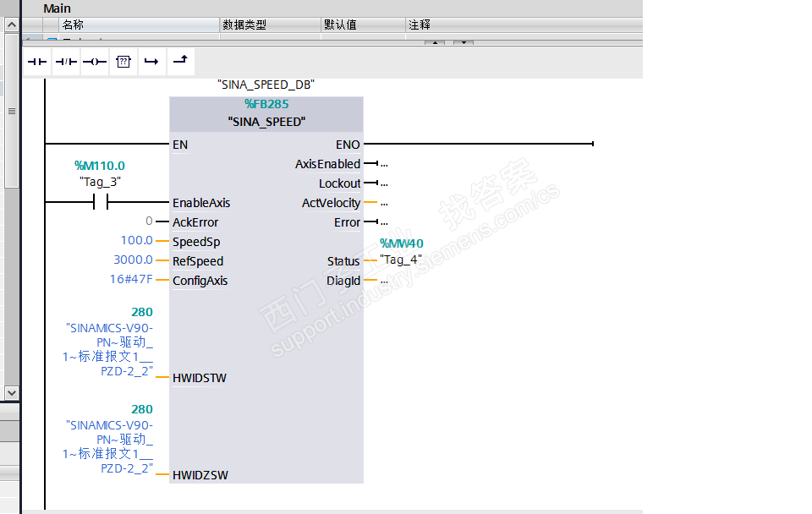Select the "SINA_SPEED_DB" instance name
Viewport: 812px width, 514px height.
point(266,85)
